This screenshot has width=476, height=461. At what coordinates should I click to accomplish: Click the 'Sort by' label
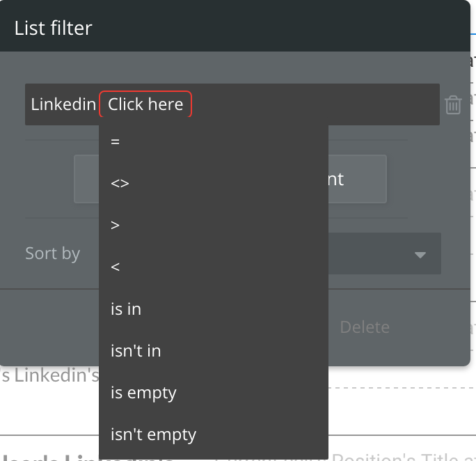point(53,253)
